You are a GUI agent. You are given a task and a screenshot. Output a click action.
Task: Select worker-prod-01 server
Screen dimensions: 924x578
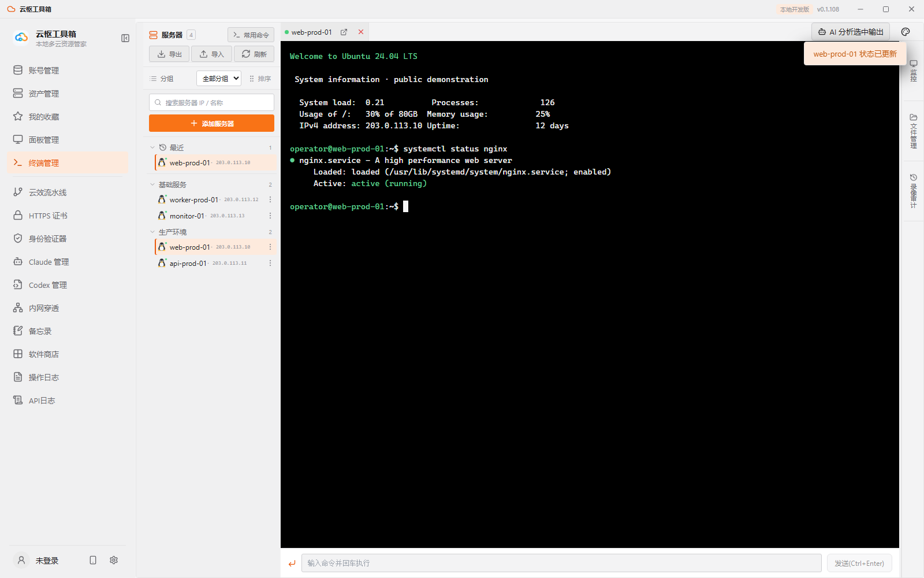215,199
